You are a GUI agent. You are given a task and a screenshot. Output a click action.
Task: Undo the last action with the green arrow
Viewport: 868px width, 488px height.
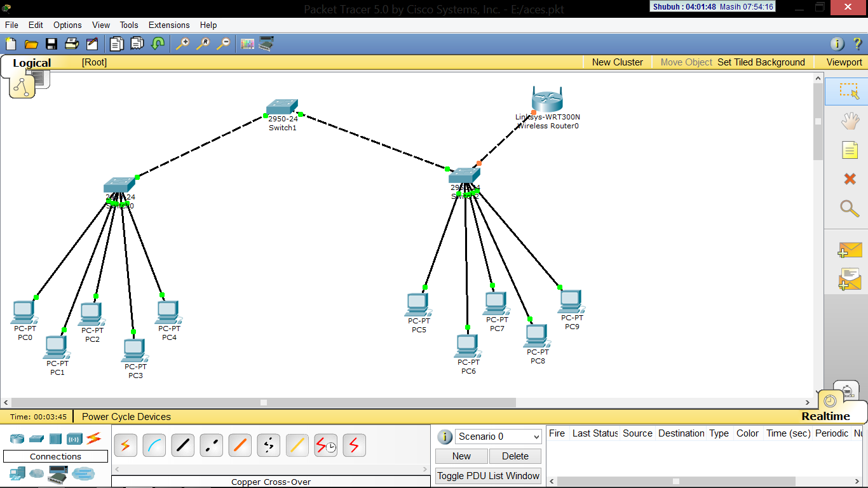[158, 44]
